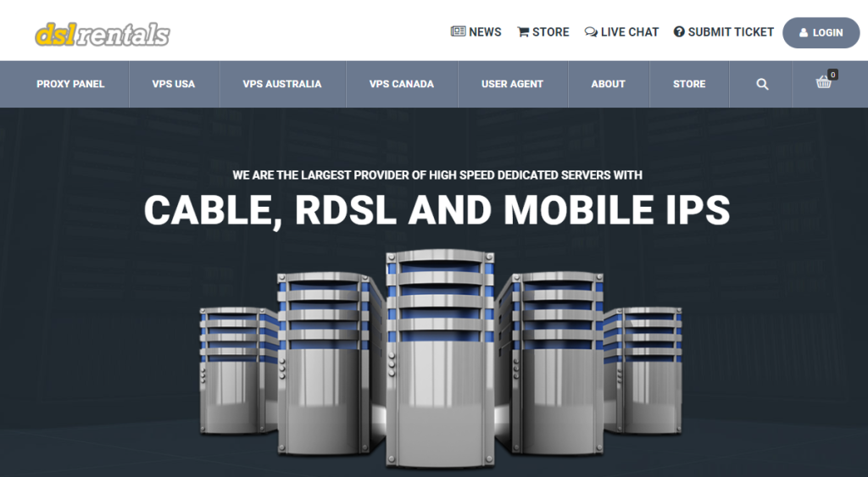This screenshot has height=477, width=868.
Task: Click the dslrentals logo
Action: tap(103, 34)
